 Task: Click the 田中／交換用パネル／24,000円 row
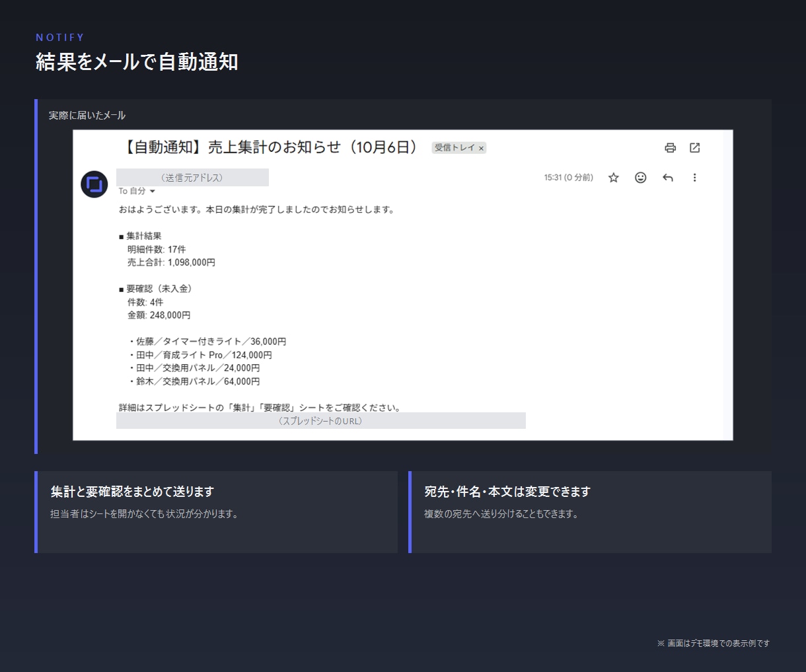tap(194, 368)
